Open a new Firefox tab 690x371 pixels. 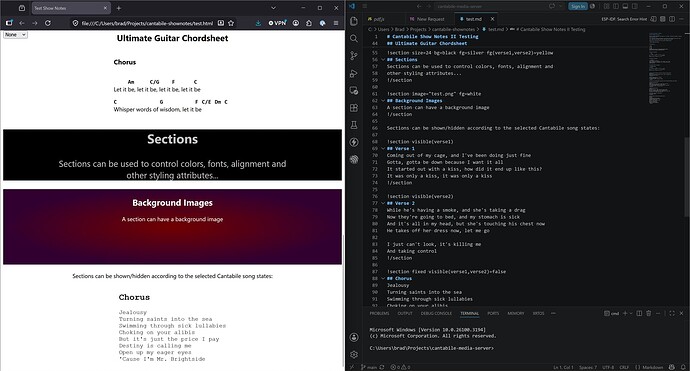(x=119, y=8)
